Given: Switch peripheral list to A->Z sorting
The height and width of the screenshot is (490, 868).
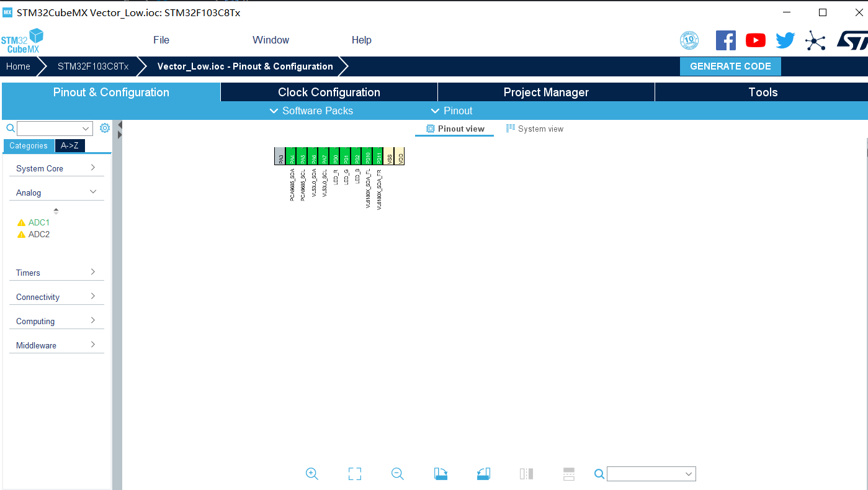Looking at the screenshot, I should click(x=69, y=145).
